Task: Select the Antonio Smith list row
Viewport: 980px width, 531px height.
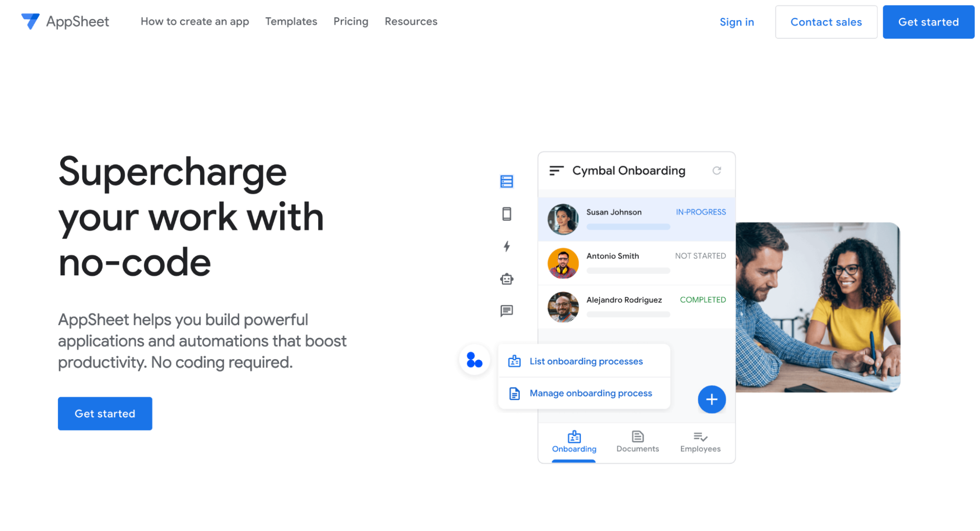Action: pyautogui.click(x=636, y=263)
